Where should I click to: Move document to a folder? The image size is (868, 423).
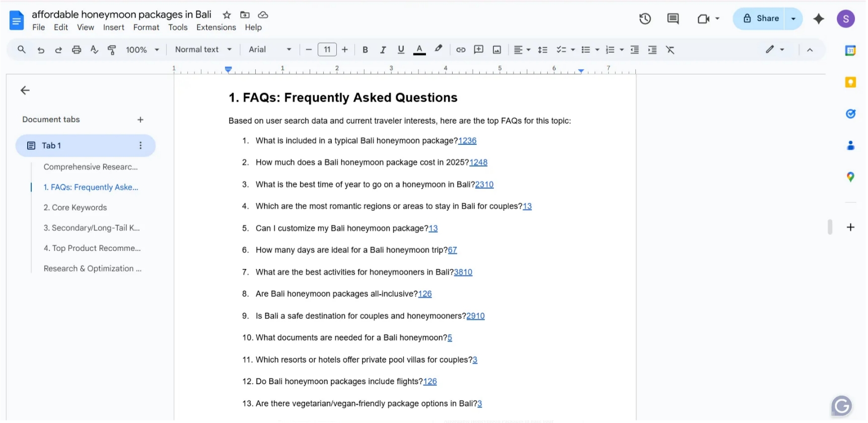tap(245, 15)
